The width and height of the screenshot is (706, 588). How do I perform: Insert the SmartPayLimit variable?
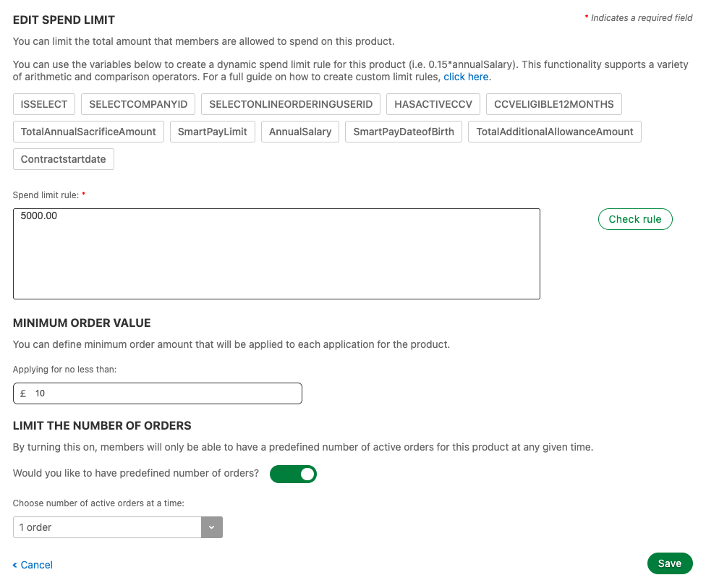click(x=213, y=132)
